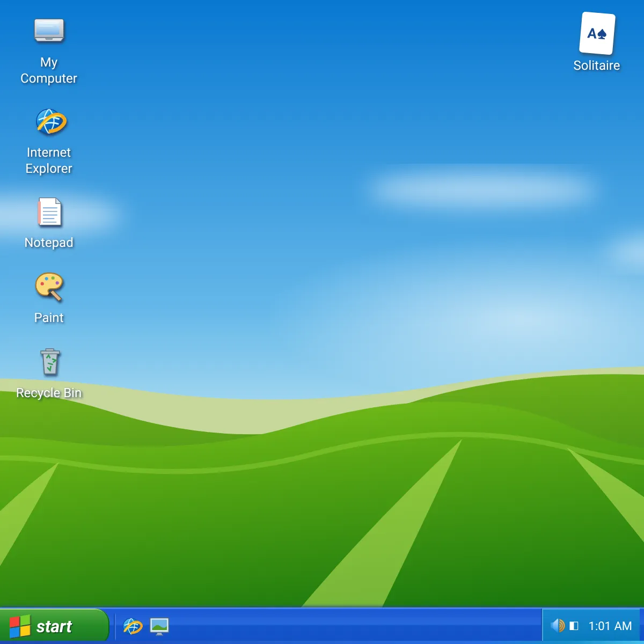Image resolution: width=644 pixels, height=644 pixels.
Task: Open the volume speaker tray icon
Action: click(558, 625)
